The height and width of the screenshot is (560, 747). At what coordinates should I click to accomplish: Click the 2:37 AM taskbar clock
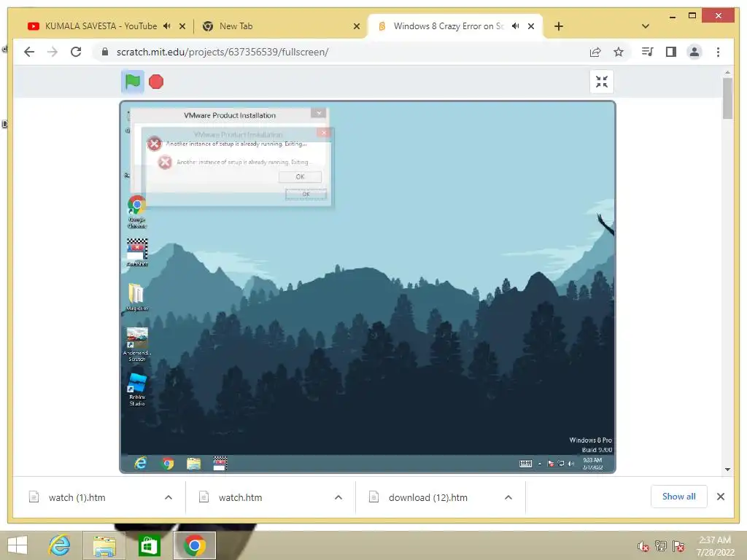click(715, 546)
